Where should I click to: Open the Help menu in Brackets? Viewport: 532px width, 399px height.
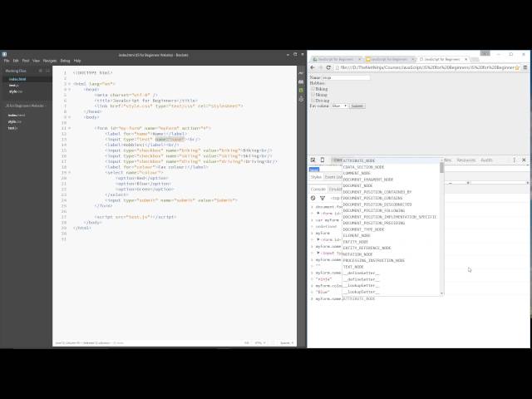(77, 61)
